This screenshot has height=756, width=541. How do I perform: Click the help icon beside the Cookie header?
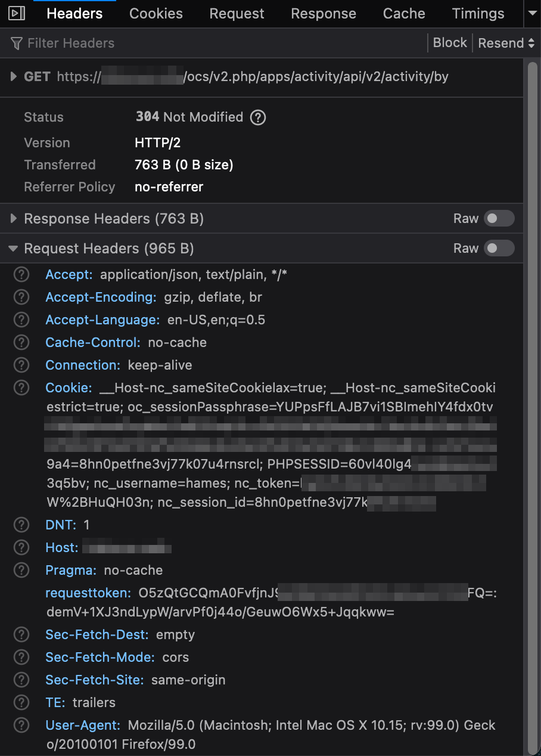tap(21, 388)
